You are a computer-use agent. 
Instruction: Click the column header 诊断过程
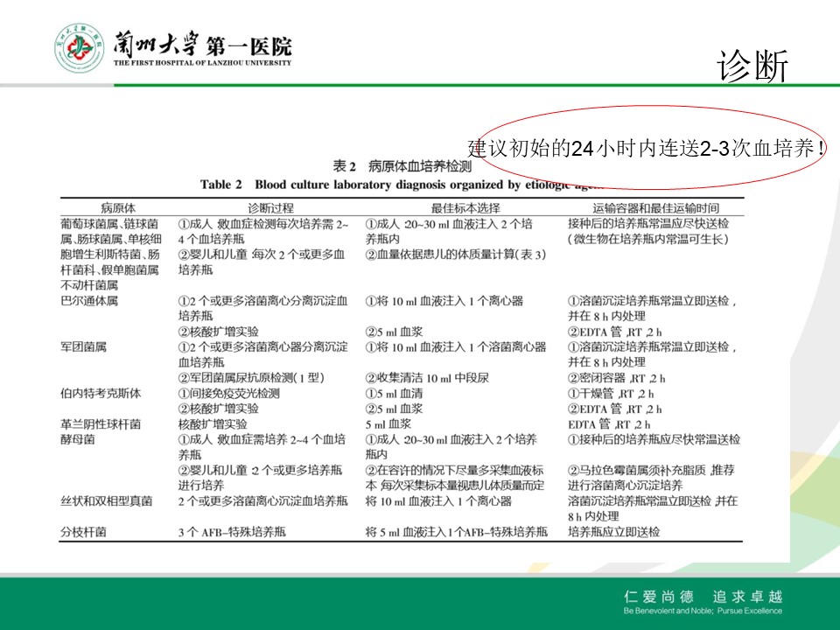pyautogui.click(x=270, y=208)
